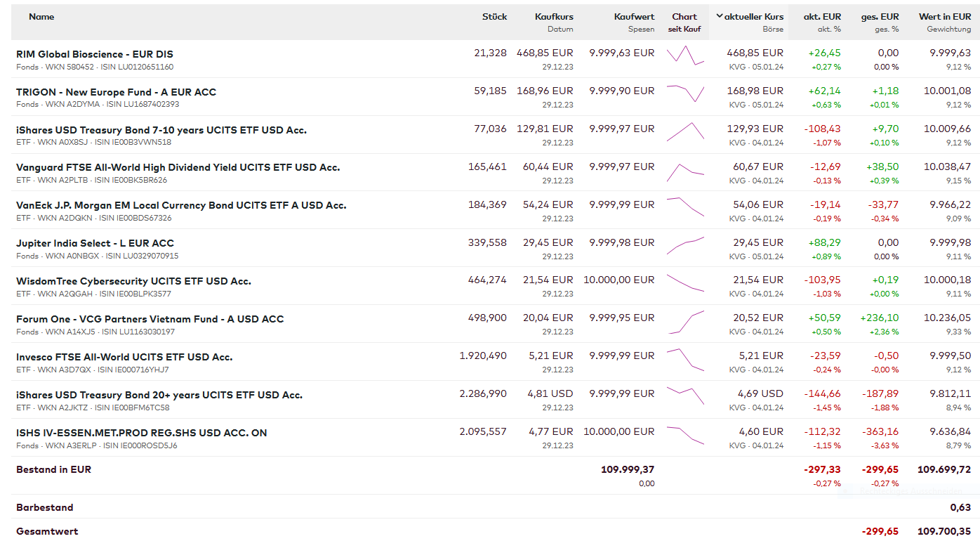Screen dimensions: 980x541
Task: Open the VanEck J.P. Morgan EM Local Currency Bond link
Action: point(181,205)
